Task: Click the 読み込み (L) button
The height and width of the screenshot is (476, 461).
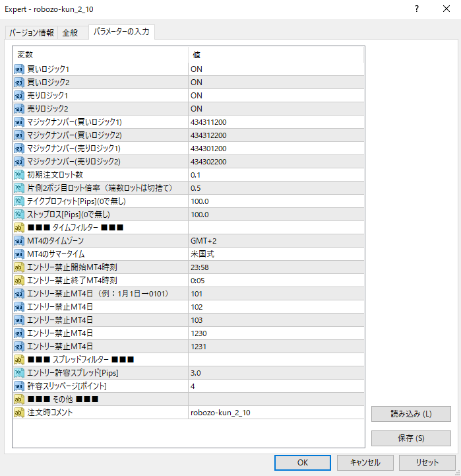Action: (x=411, y=414)
